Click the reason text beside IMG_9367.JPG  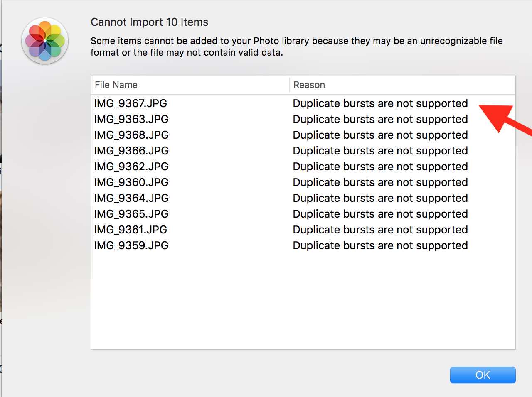380,103
